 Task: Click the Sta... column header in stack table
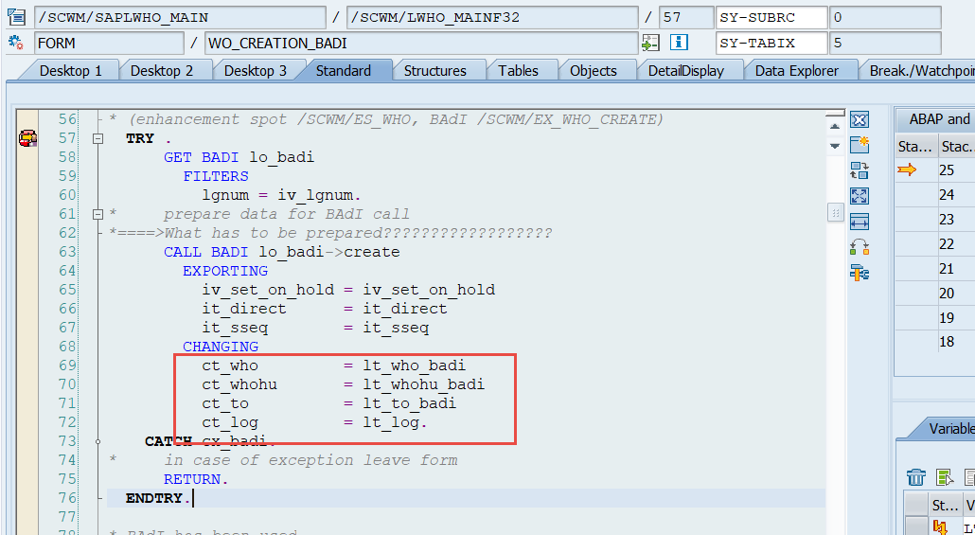[x=916, y=147]
